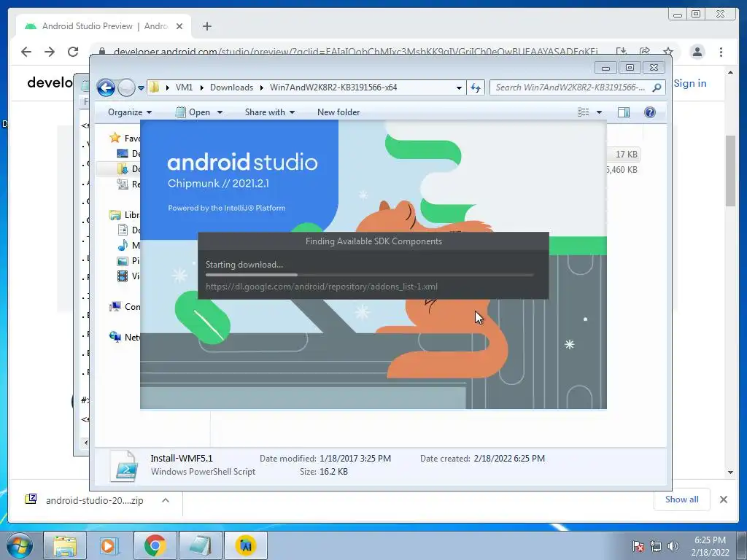Click the Downloads breadcrumb in address bar
The height and width of the screenshot is (560, 747).
tap(231, 87)
